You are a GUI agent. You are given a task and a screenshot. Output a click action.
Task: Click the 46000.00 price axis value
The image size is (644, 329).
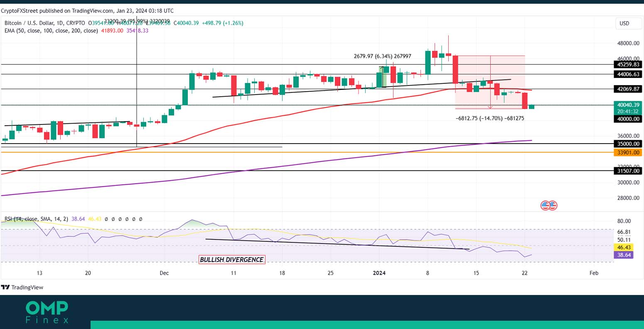628,58
